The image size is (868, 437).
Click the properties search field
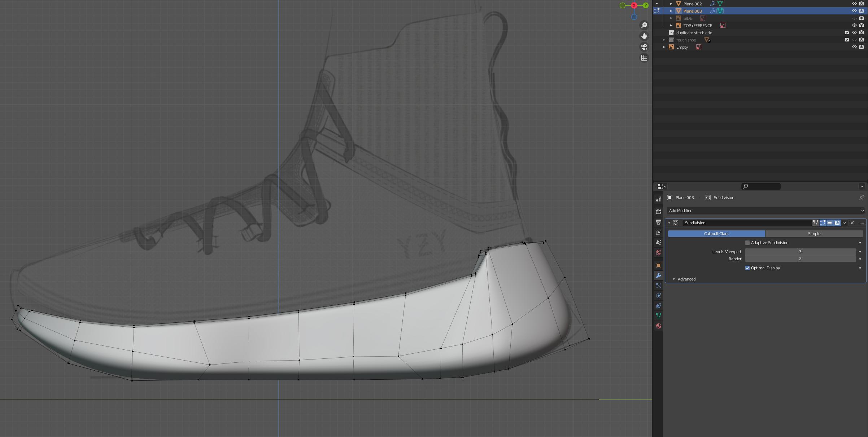(761, 186)
